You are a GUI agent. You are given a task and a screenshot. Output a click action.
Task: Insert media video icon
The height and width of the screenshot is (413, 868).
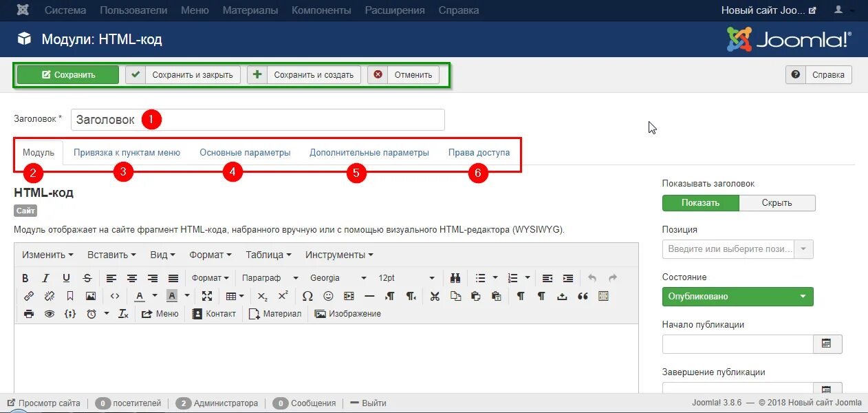point(349,296)
